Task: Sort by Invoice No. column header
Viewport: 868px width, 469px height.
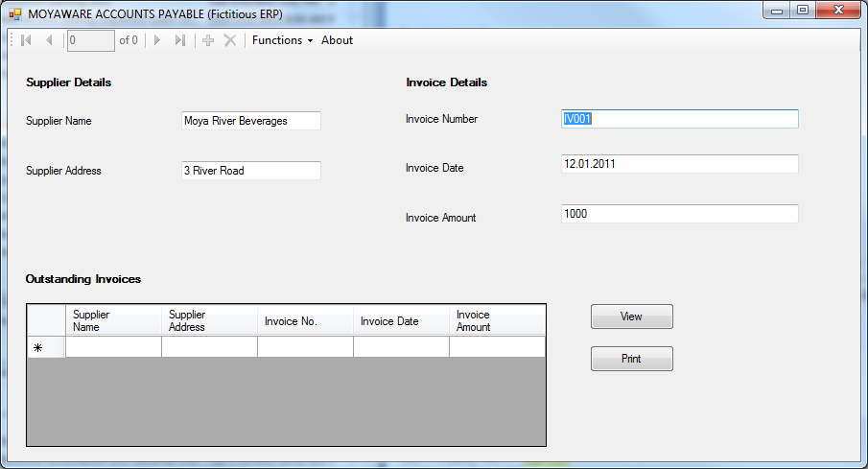Action: (x=305, y=321)
